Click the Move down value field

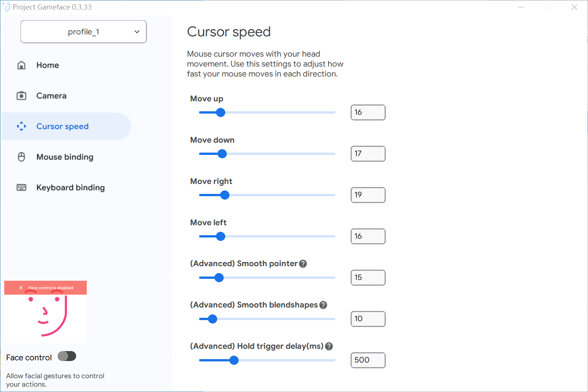point(368,154)
